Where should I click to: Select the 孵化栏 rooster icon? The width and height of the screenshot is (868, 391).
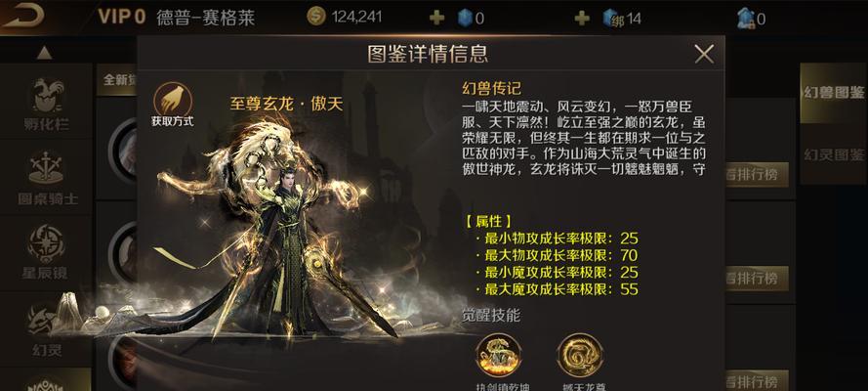[x=45, y=95]
